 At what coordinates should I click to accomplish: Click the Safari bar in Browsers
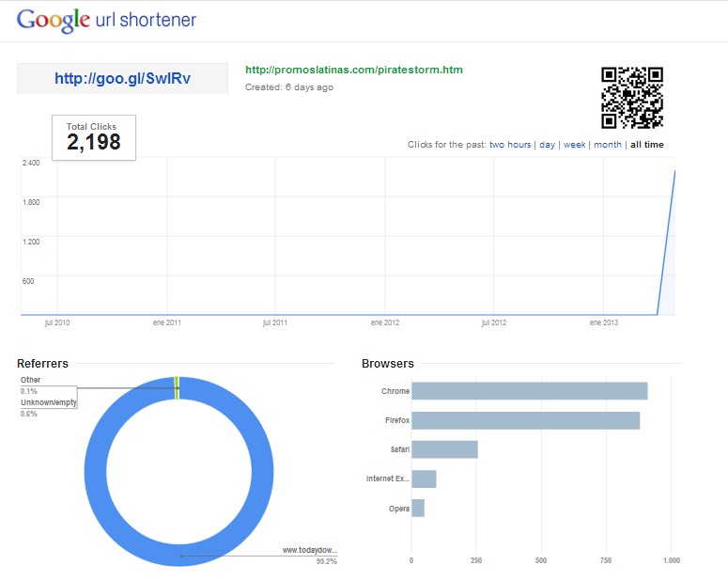pyautogui.click(x=445, y=449)
